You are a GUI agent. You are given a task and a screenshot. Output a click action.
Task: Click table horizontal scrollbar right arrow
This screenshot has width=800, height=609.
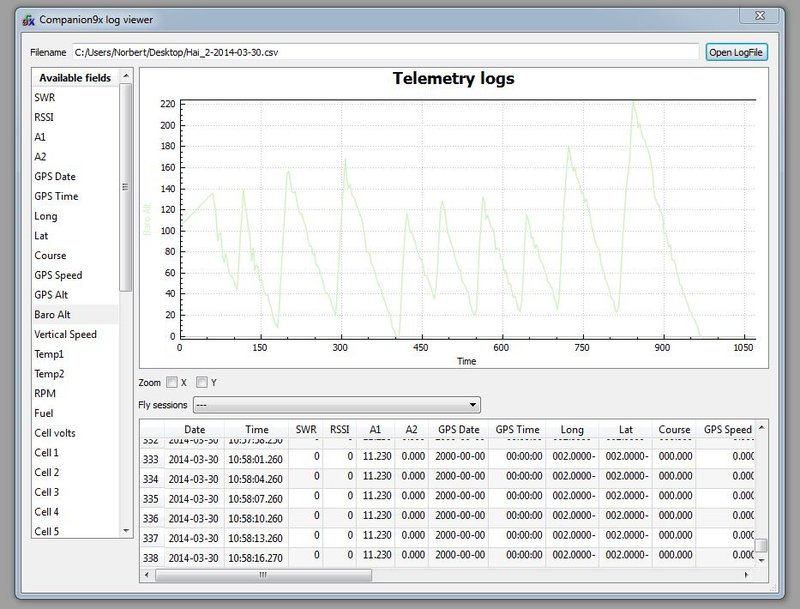(746, 575)
